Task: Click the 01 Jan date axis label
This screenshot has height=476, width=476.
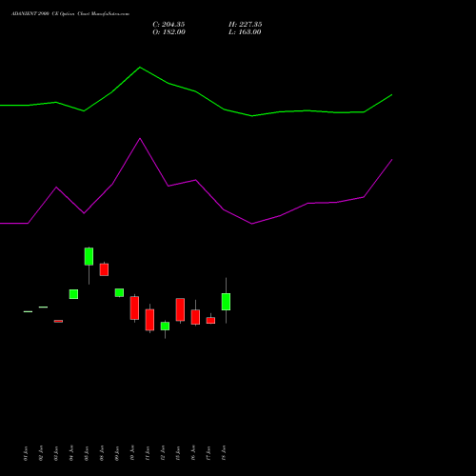Action: point(26,453)
